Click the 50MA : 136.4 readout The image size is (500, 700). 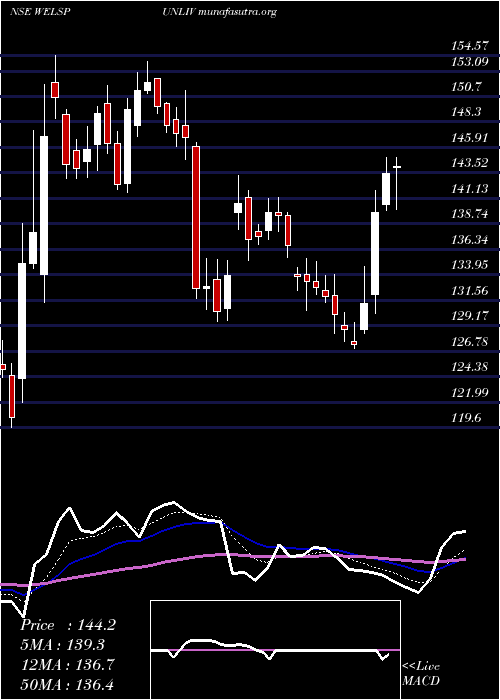(x=67, y=684)
